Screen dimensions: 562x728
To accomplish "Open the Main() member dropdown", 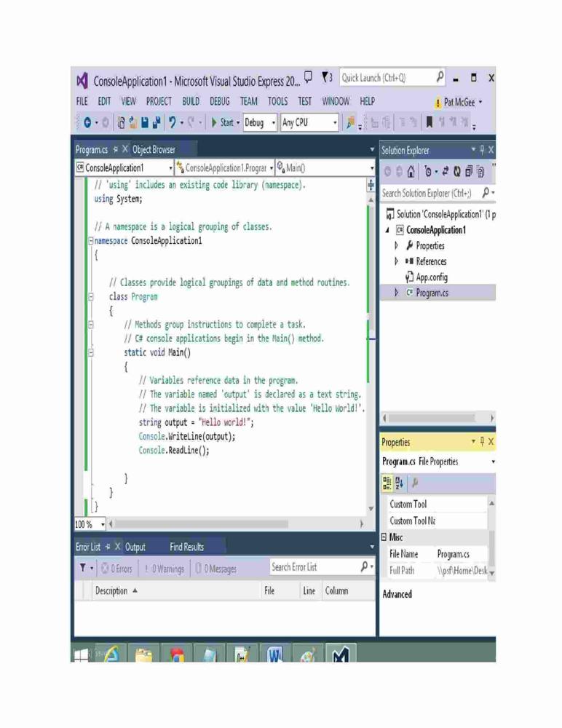I will point(325,167).
